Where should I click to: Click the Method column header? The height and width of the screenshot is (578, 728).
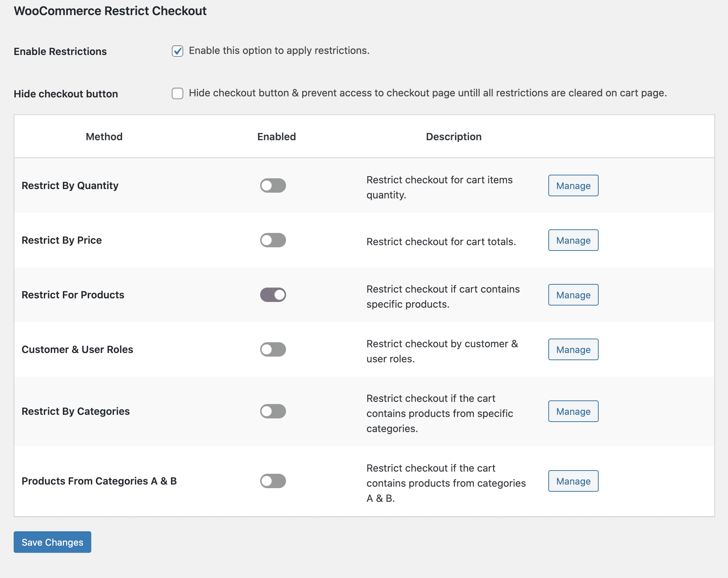pos(104,137)
